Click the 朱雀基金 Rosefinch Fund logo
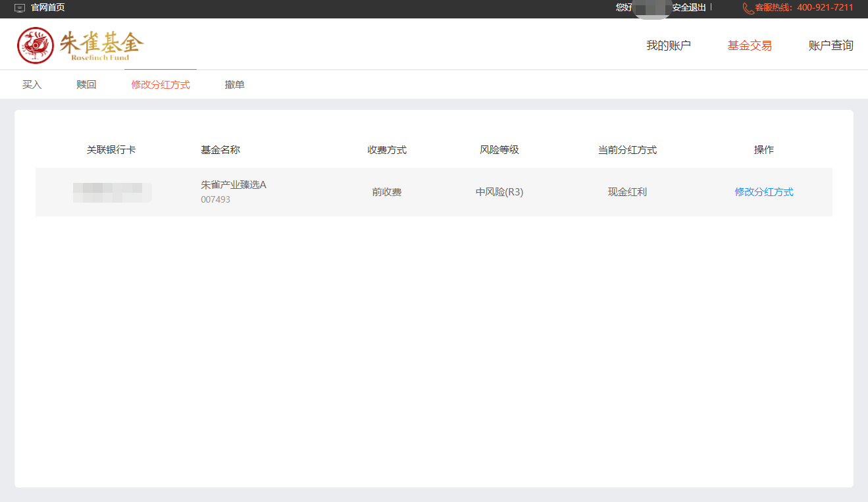 (80, 45)
